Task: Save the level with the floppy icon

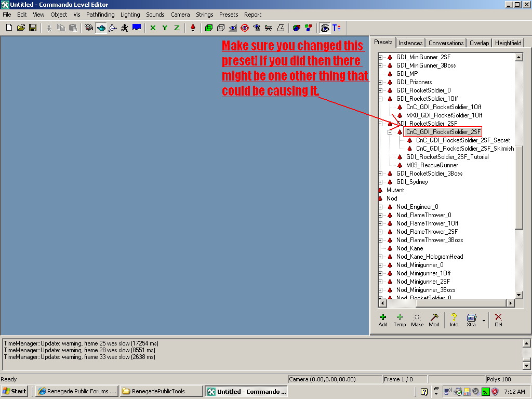Action: 33,28
